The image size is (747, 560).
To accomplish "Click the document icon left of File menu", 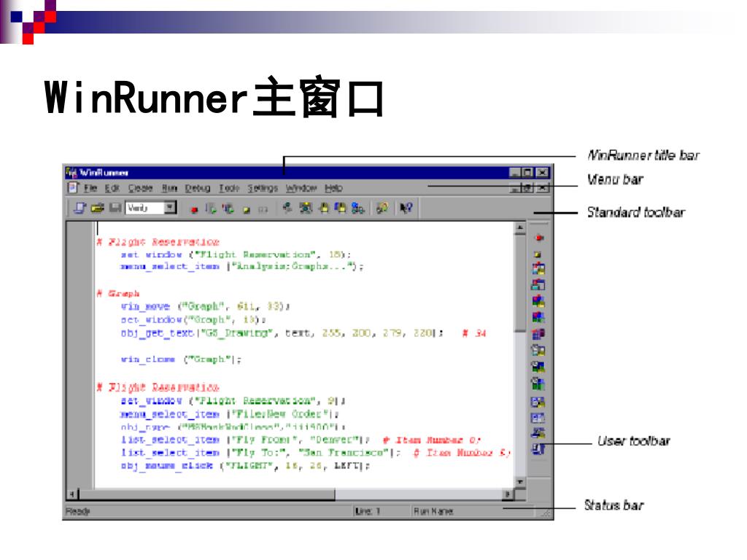I will pyautogui.click(x=72, y=188).
